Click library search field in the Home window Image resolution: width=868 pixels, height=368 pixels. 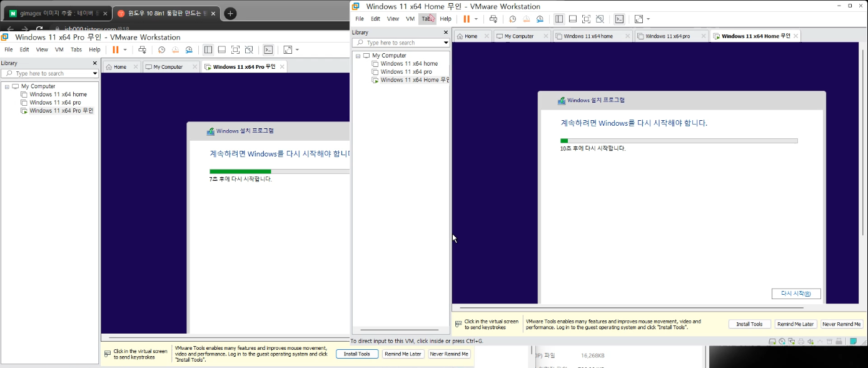pyautogui.click(x=398, y=43)
